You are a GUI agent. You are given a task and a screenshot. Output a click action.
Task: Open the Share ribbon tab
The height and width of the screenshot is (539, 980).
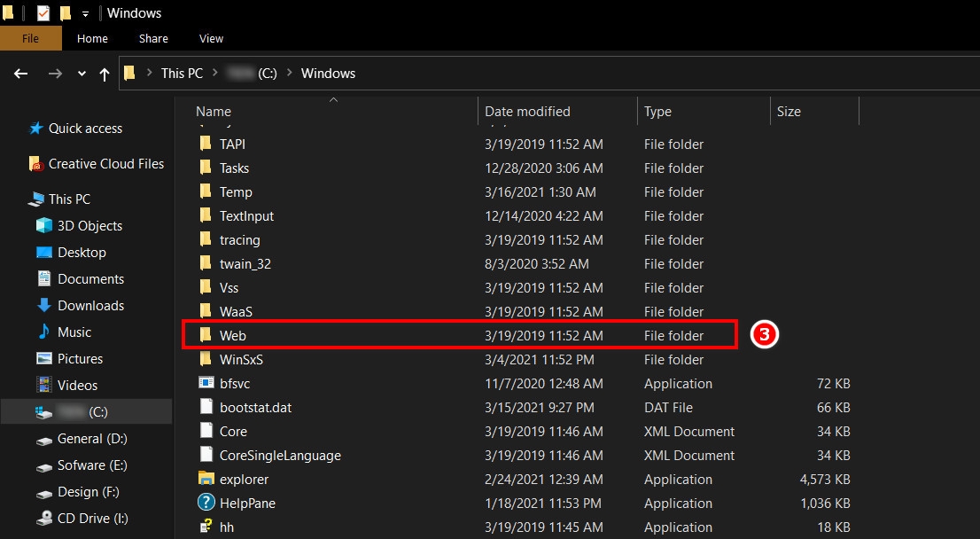click(x=153, y=38)
